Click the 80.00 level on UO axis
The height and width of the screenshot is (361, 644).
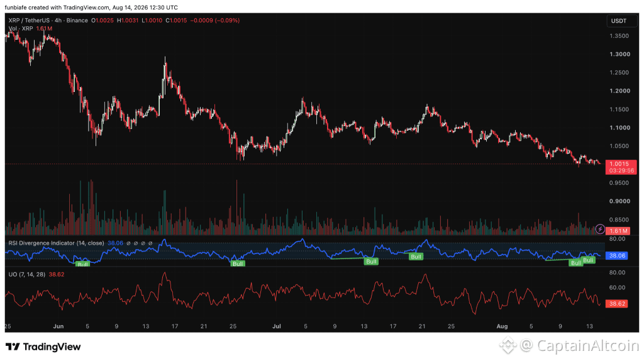pyautogui.click(x=617, y=272)
